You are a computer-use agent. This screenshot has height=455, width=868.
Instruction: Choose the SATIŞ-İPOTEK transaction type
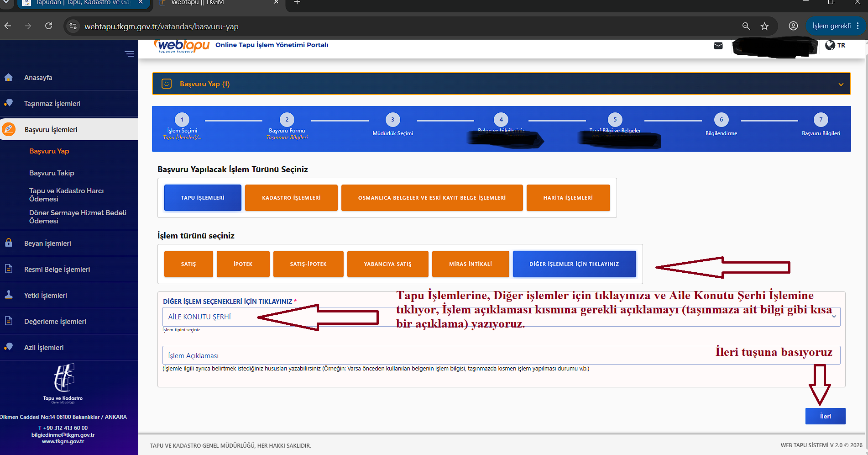click(x=309, y=264)
